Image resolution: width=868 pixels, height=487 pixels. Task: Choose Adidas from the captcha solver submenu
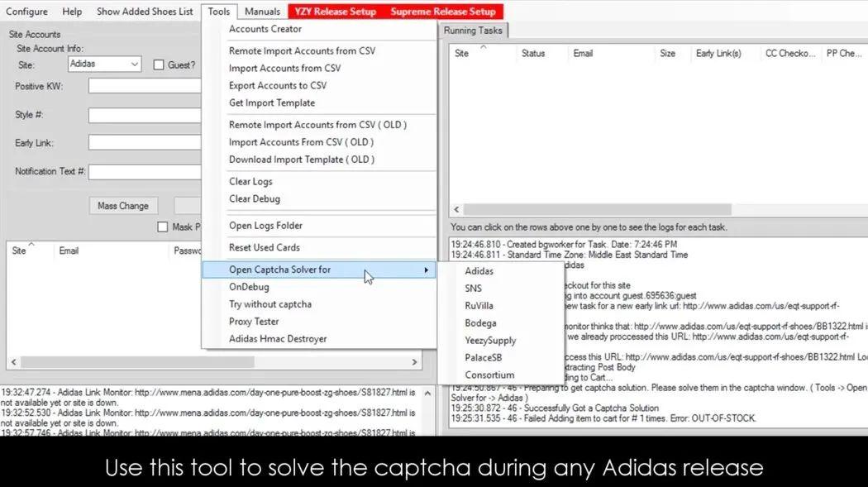(479, 271)
